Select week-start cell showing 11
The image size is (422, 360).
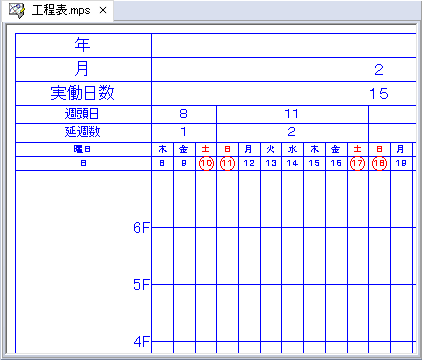click(x=292, y=114)
